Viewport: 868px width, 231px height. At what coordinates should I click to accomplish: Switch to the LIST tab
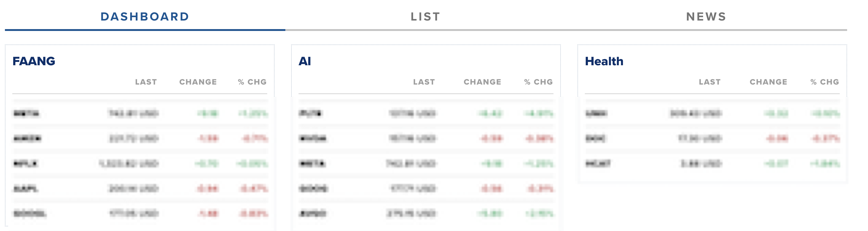(x=426, y=17)
